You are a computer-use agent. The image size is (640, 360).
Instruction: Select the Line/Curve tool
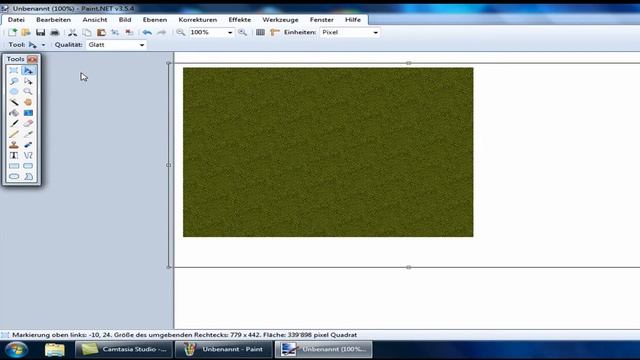(28, 155)
